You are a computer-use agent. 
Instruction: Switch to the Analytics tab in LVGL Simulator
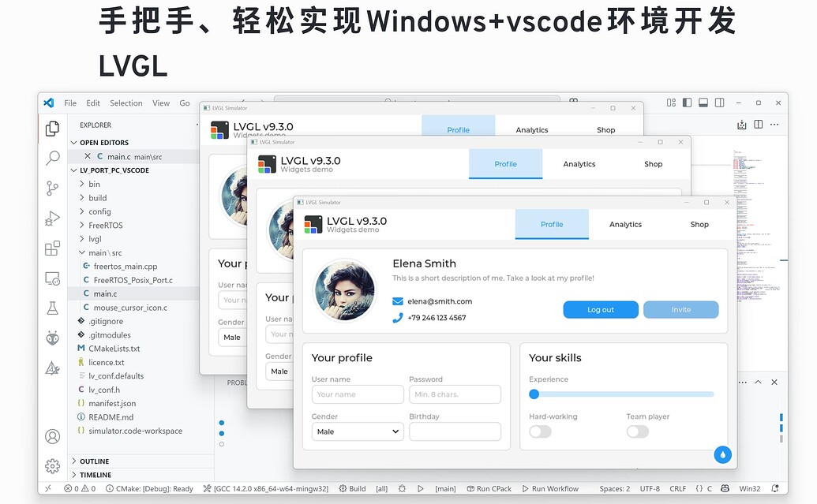(x=624, y=224)
